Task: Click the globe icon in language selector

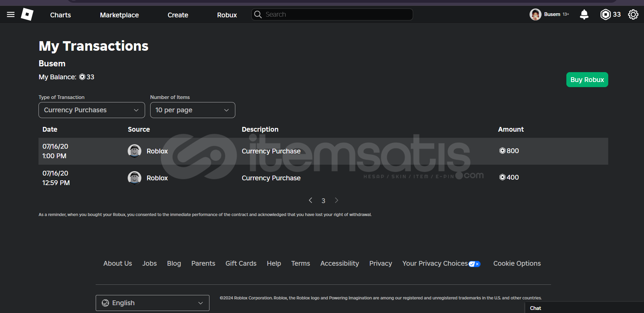Action: (x=106, y=303)
